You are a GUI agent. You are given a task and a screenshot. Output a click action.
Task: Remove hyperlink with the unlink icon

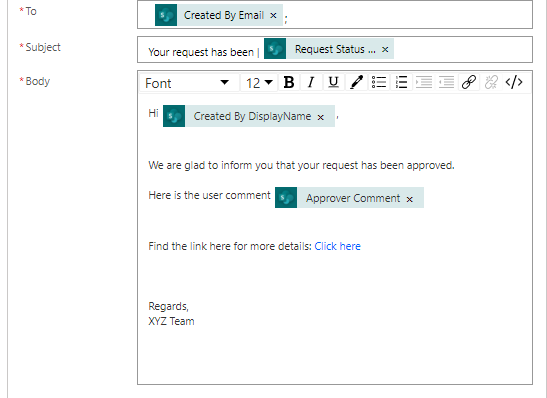(x=491, y=83)
